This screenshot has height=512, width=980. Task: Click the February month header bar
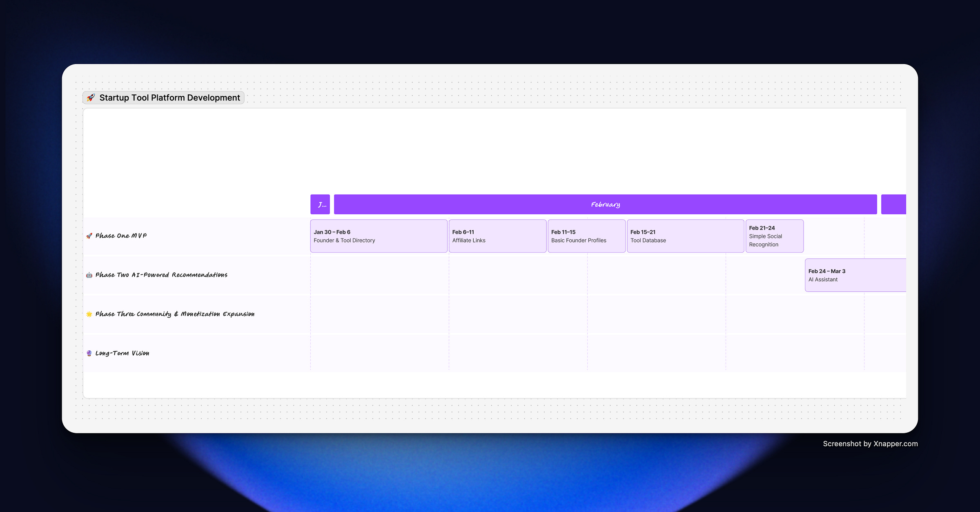[x=605, y=204]
